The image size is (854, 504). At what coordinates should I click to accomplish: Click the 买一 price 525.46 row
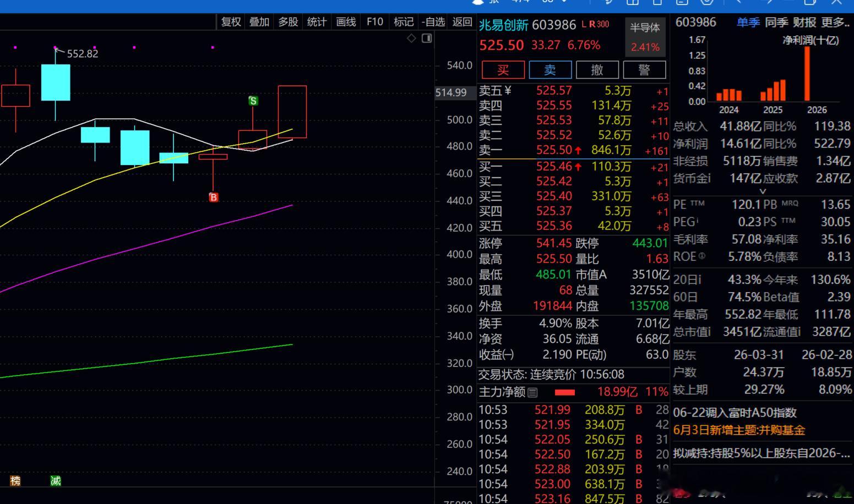573,166
